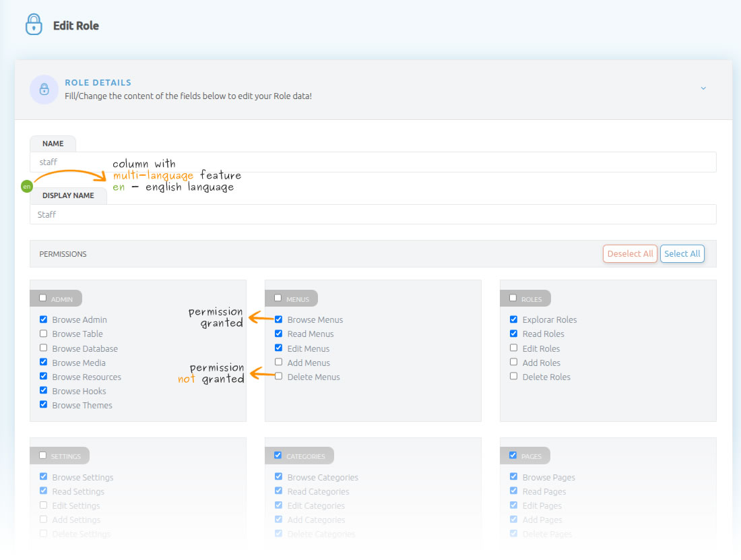Grant the Delete Menus permission
This screenshot has width=741, height=560.
[279, 376]
